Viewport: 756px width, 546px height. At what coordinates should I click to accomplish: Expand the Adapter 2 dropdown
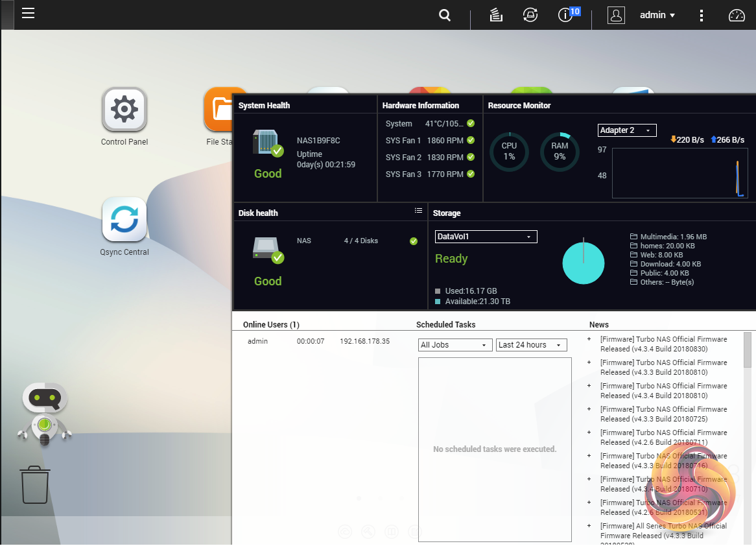pos(627,130)
